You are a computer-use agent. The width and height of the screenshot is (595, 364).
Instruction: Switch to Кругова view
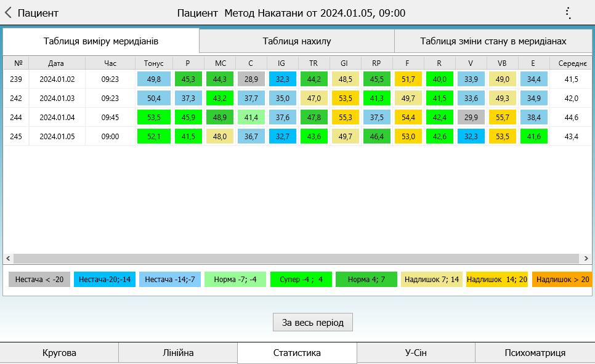pos(59,353)
